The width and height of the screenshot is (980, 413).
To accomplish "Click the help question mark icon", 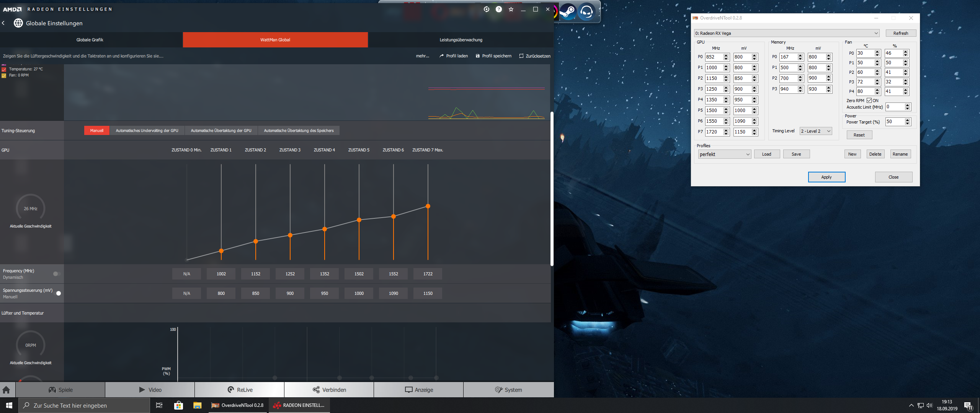I will (498, 9).
